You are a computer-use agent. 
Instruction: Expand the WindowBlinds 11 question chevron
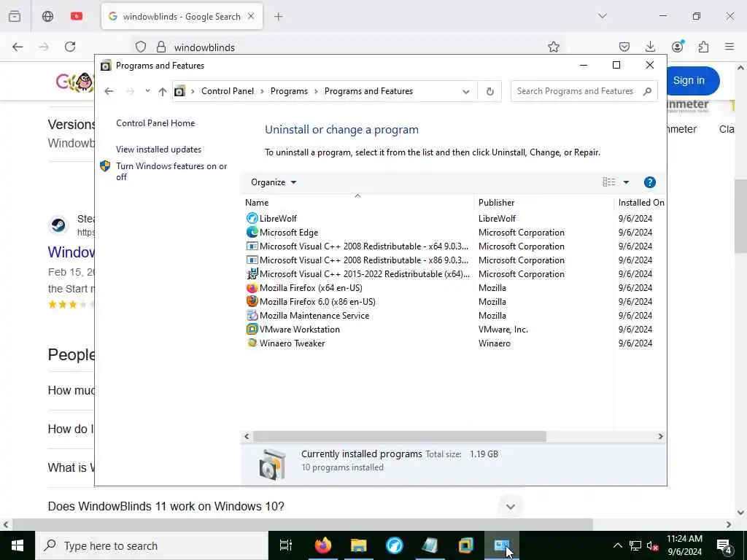pos(510,506)
